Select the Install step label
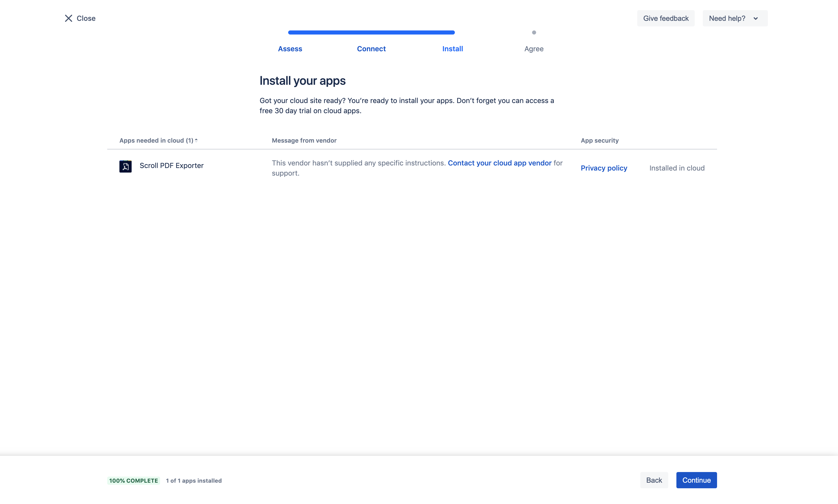Image resolution: width=838 pixels, height=504 pixels. coord(453,48)
